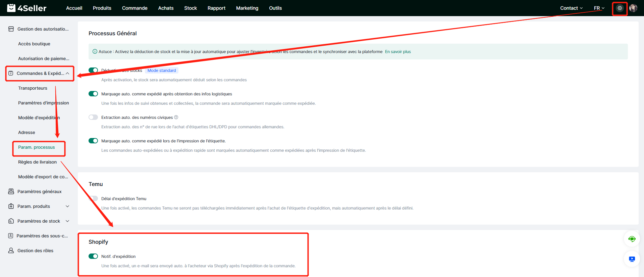The image size is (644, 277).
Task: Toggle Marquage auto. lors de l'impression de l'étiquette
Action: (x=93, y=141)
